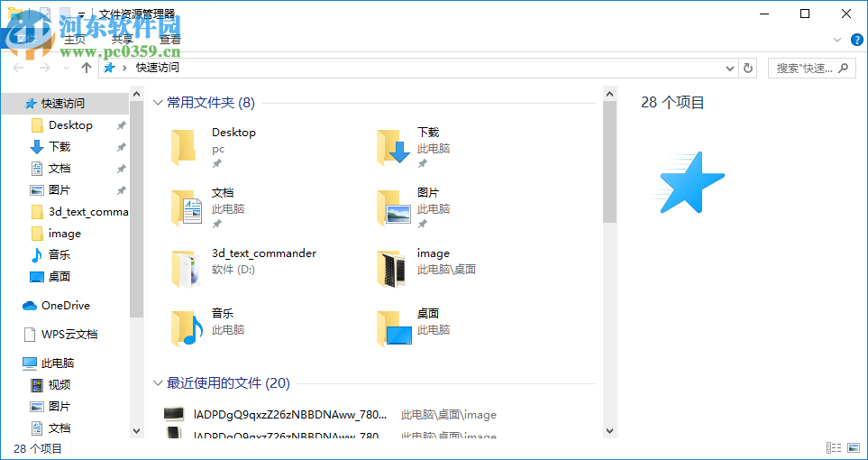The height and width of the screenshot is (460, 868).
Task: Select 快速访问 star item in sidebar
Action: click(55, 104)
